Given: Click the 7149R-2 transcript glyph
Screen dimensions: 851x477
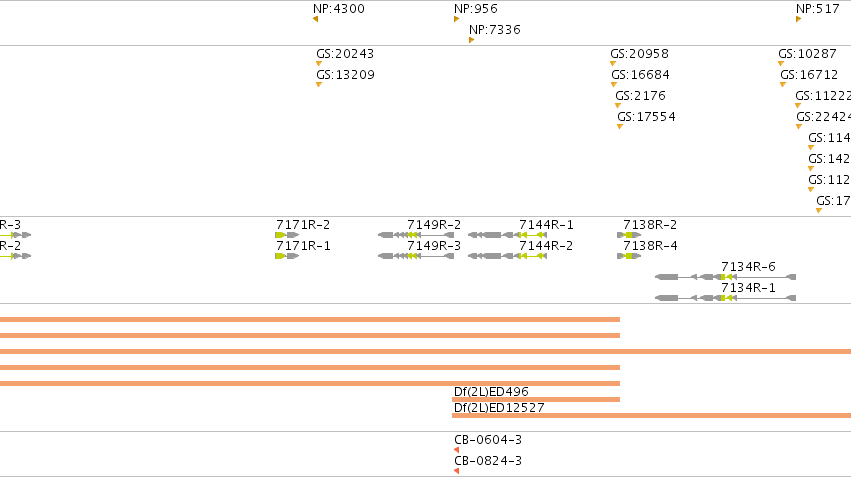Looking at the screenshot, I should [416, 235].
